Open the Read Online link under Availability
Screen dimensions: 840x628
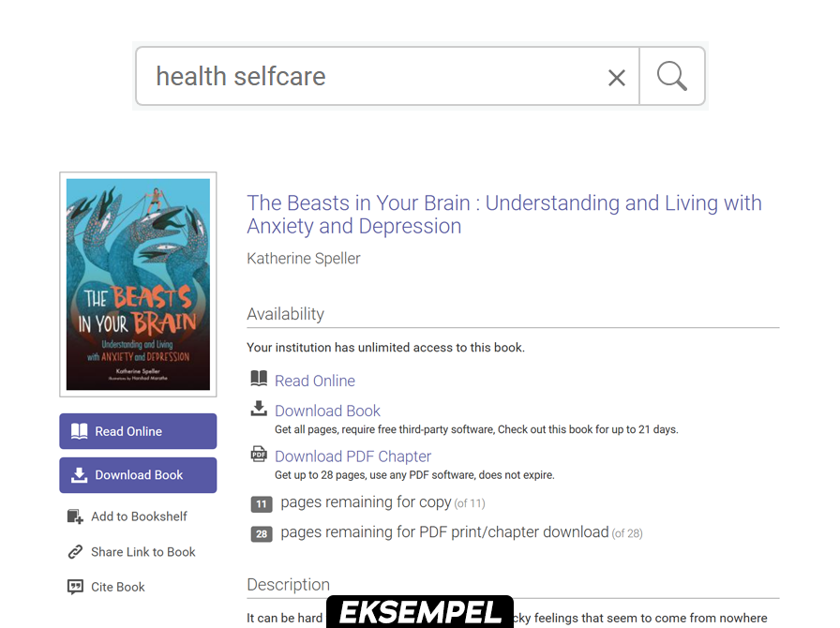click(315, 381)
